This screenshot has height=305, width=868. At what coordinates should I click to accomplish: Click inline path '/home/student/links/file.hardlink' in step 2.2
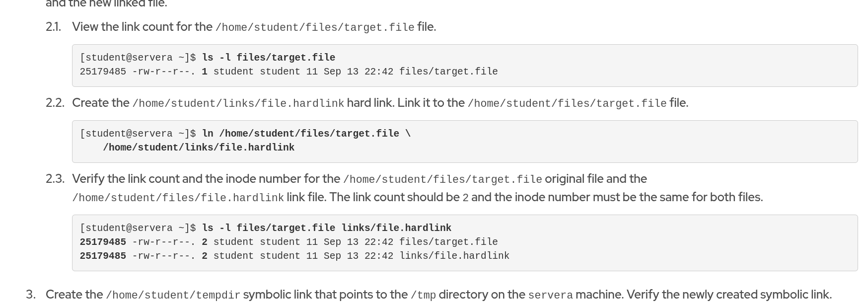(238, 103)
